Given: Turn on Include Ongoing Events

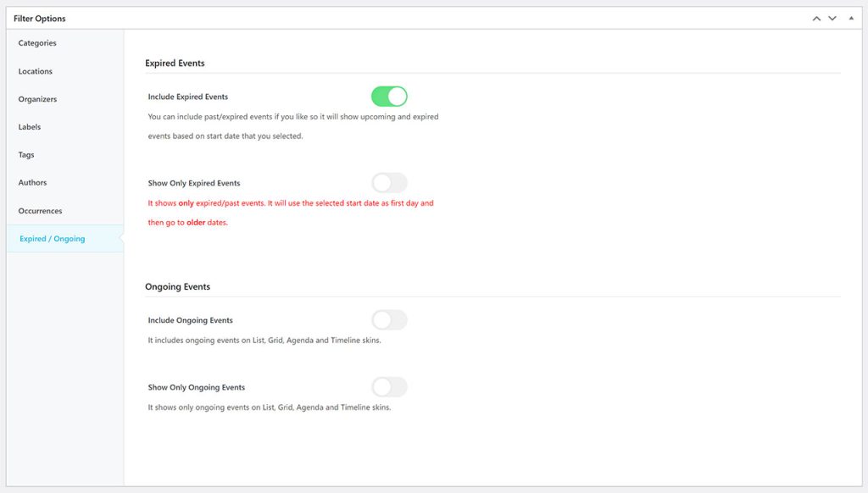Looking at the screenshot, I should pyautogui.click(x=389, y=319).
